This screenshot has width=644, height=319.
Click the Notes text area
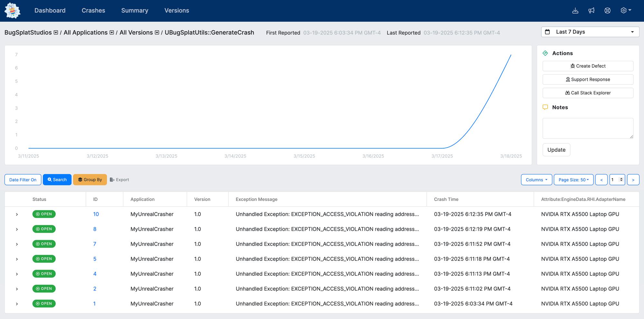588,128
